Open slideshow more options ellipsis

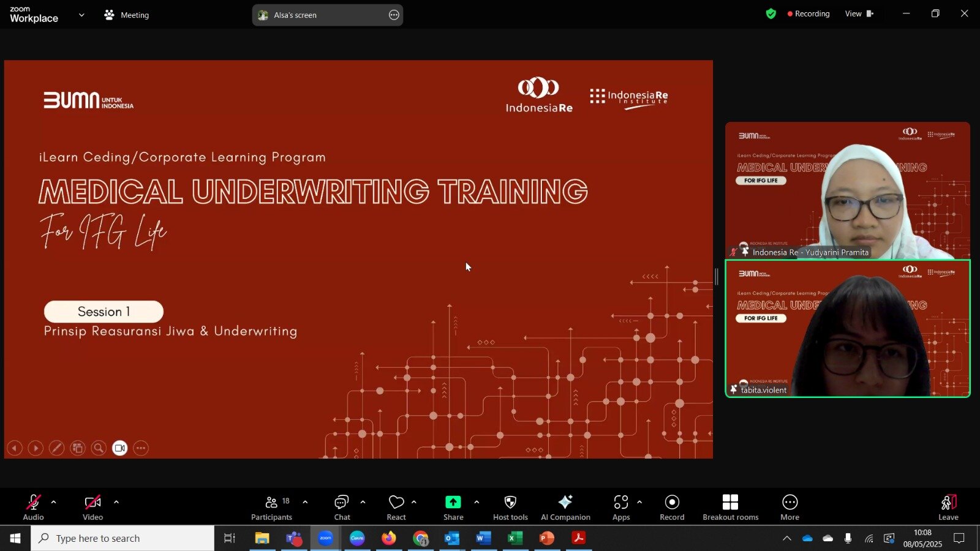pos(141,448)
